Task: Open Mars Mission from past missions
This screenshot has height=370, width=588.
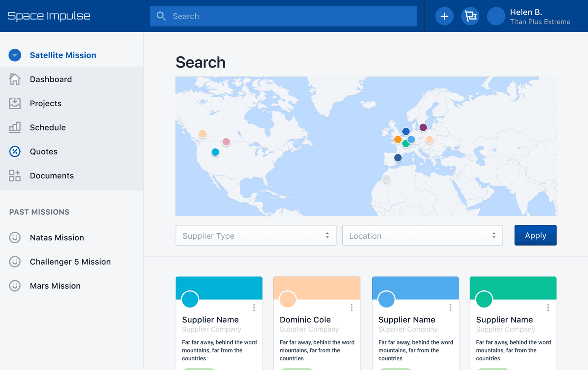Action: 55,286
